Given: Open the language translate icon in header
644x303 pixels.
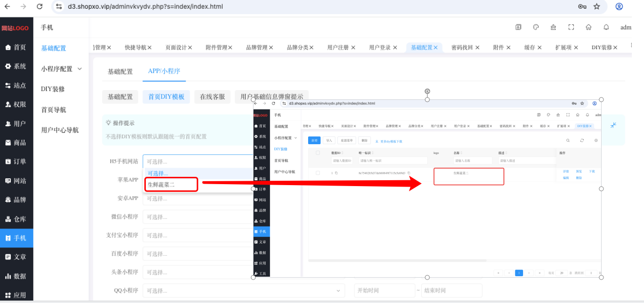Looking at the screenshot, I should pos(518,27).
